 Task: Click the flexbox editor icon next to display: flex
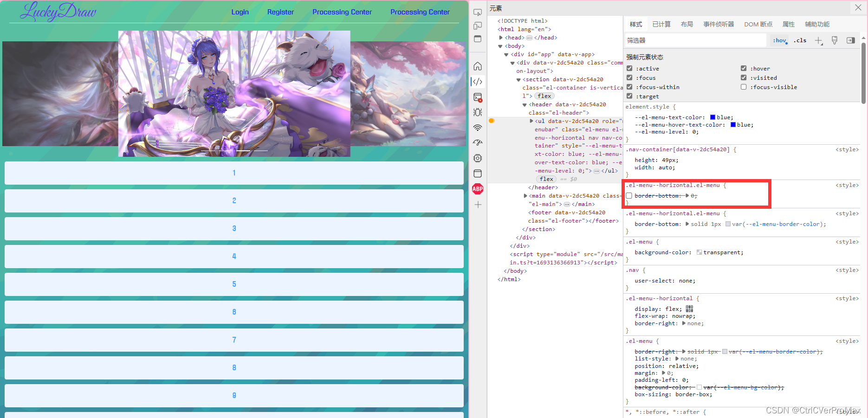pos(689,309)
